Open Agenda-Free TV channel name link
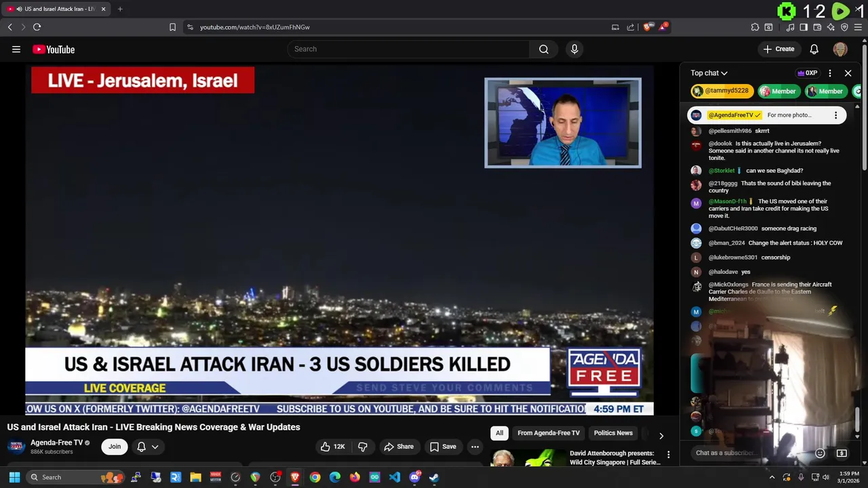This screenshot has height=488, width=868. tap(56, 443)
